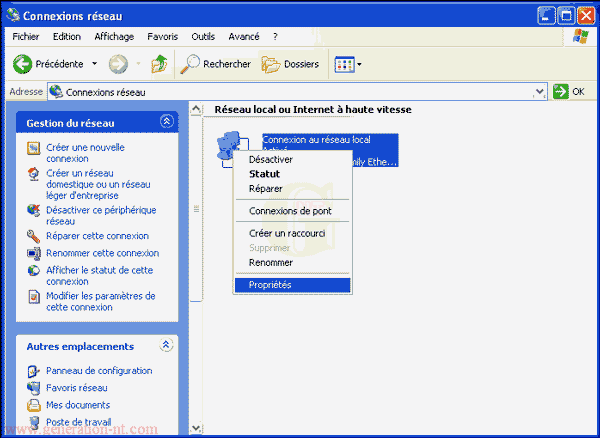Viewport: 600px width, 438px height.
Task: Click the Mes documents icon
Action: pos(34,405)
